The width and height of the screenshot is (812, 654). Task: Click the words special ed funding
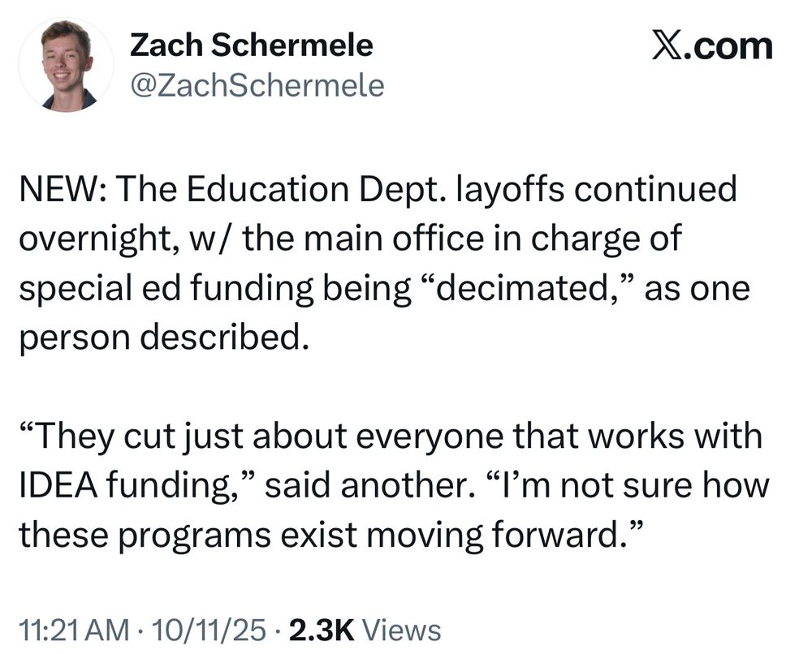166,289
